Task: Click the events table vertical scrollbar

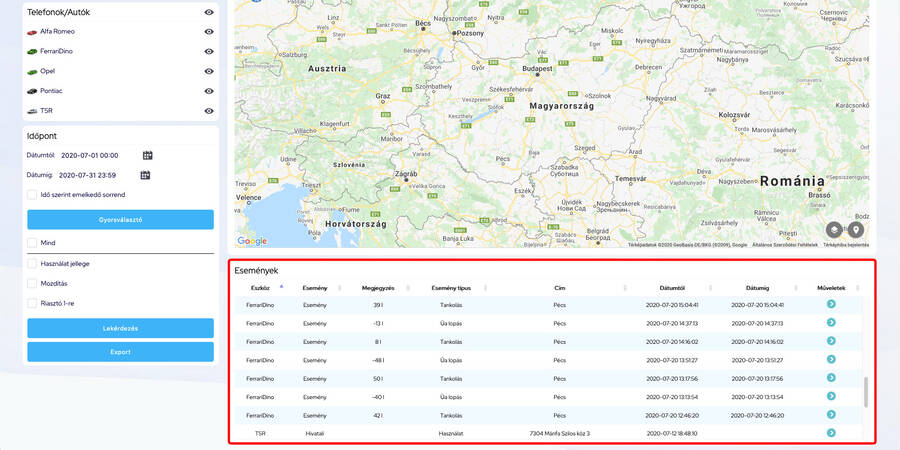Action: click(865, 390)
